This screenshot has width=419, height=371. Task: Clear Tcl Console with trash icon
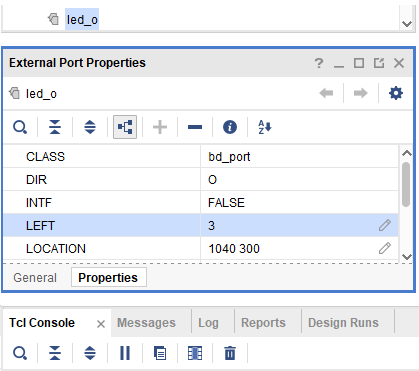pos(230,353)
